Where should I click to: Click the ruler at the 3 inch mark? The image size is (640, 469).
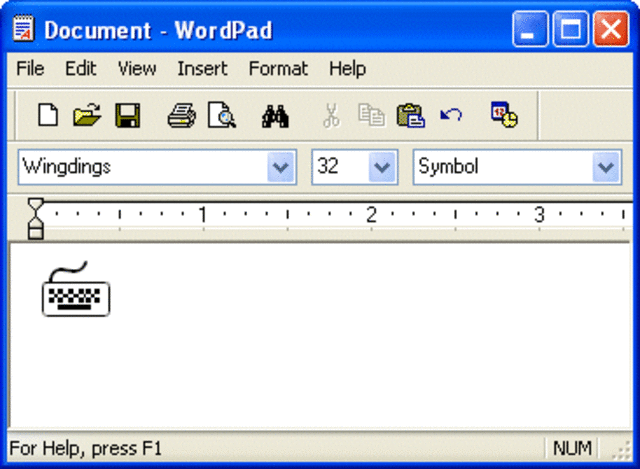pos(539,215)
